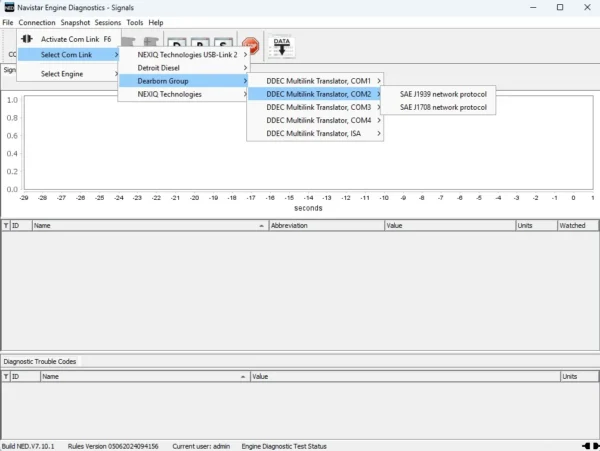Sort signals by the Abbreviation column
The image size is (600, 451).
coord(326,226)
